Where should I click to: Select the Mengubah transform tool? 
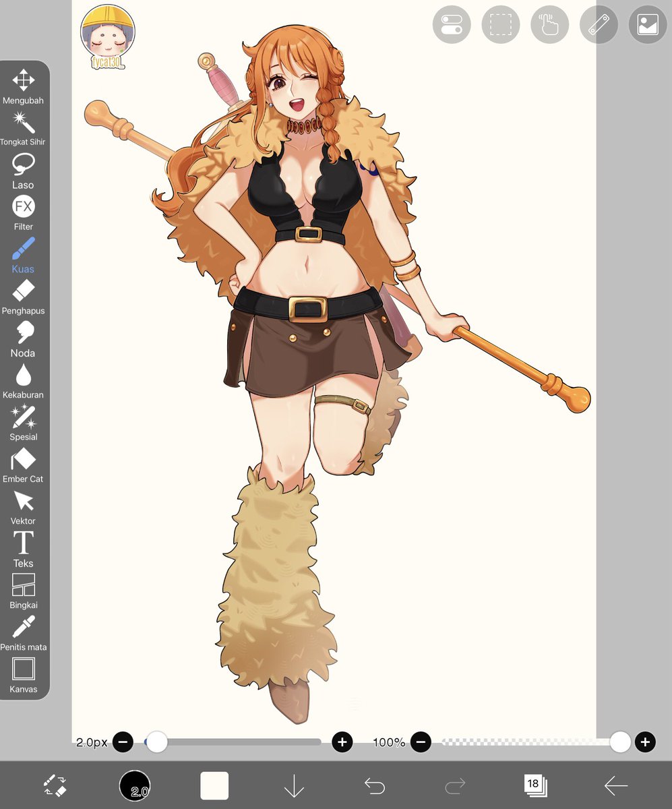pos(23,87)
